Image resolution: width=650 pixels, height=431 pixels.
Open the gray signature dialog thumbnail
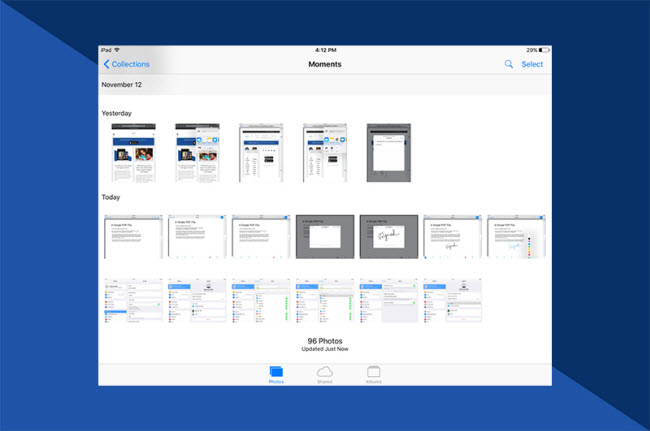click(x=389, y=237)
